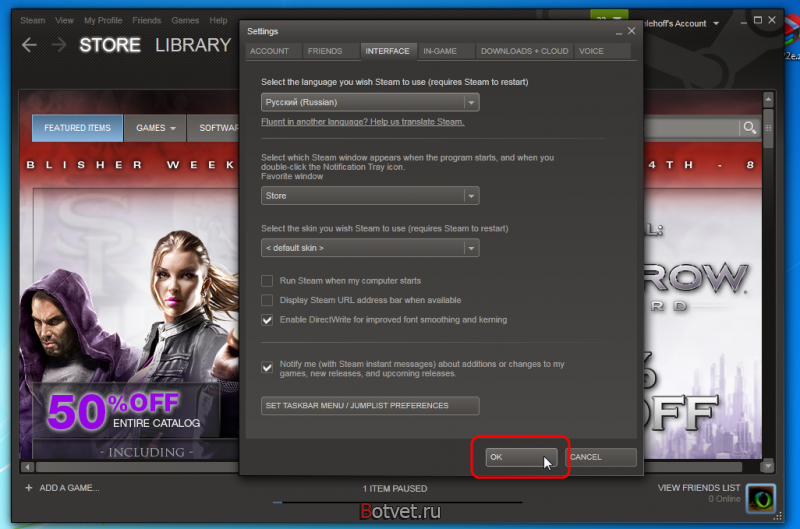Open the My Profile menu item
This screenshot has width=800, height=529.
click(103, 20)
